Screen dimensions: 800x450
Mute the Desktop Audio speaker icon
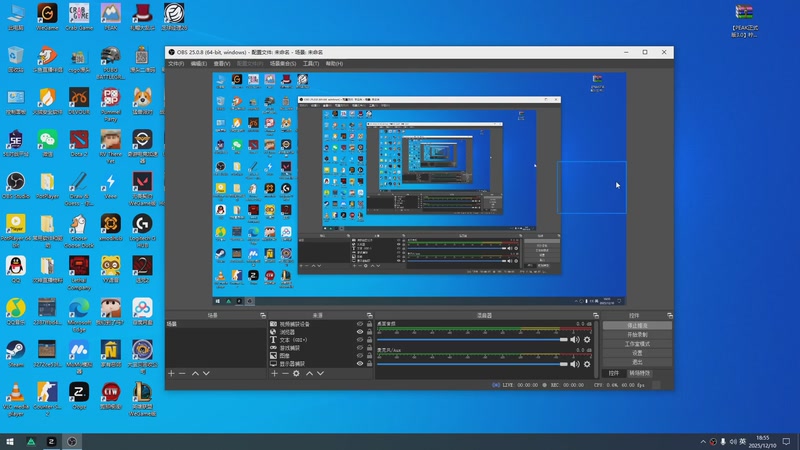click(x=575, y=340)
